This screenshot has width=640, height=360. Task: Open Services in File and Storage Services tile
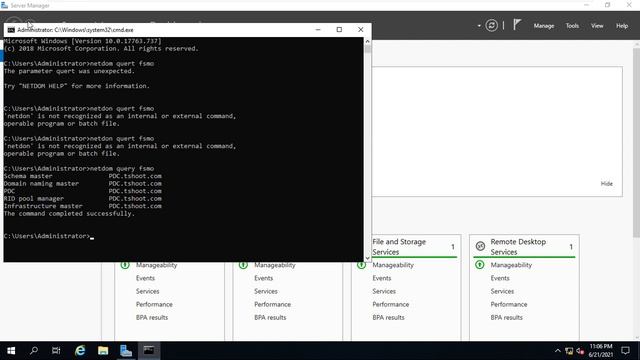[x=384, y=291]
